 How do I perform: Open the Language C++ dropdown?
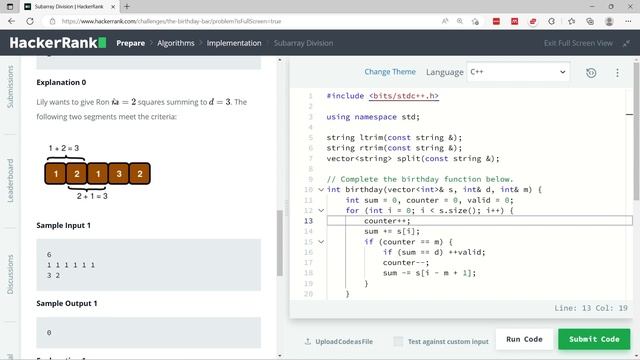(x=518, y=72)
